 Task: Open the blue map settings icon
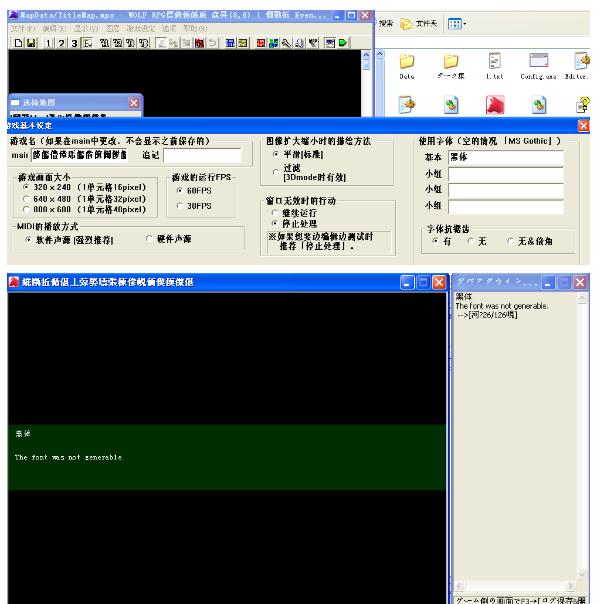click(230, 43)
